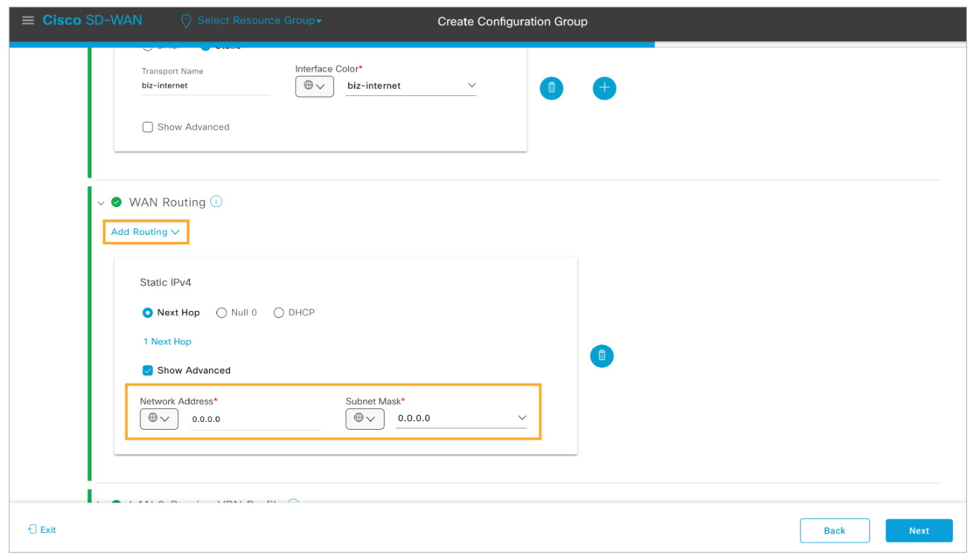Open the Select Resource Group menu
The image size is (977, 560).
coord(259,21)
